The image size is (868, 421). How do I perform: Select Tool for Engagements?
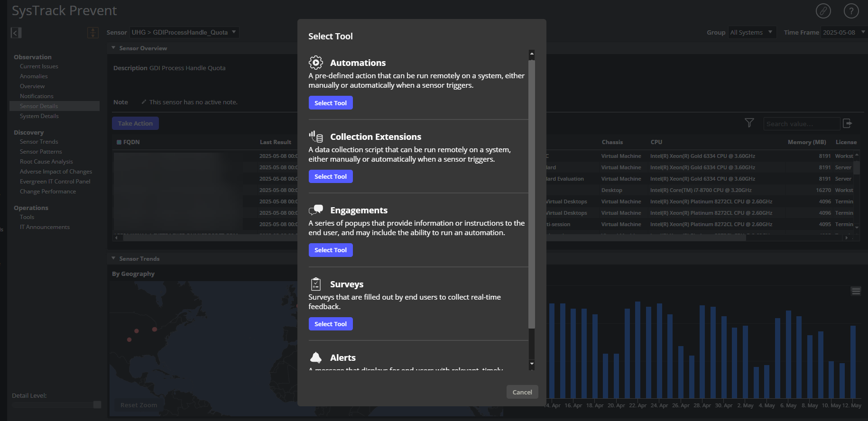tap(331, 250)
